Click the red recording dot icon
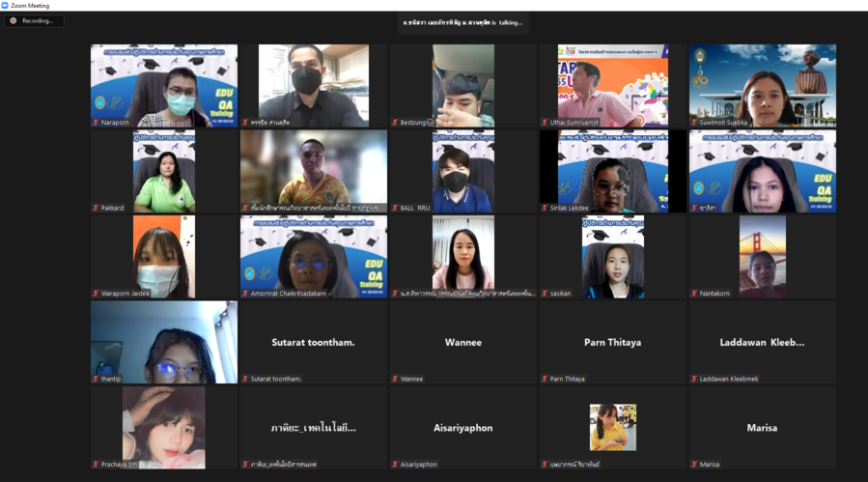This screenshot has height=482, width=868. 14,20
